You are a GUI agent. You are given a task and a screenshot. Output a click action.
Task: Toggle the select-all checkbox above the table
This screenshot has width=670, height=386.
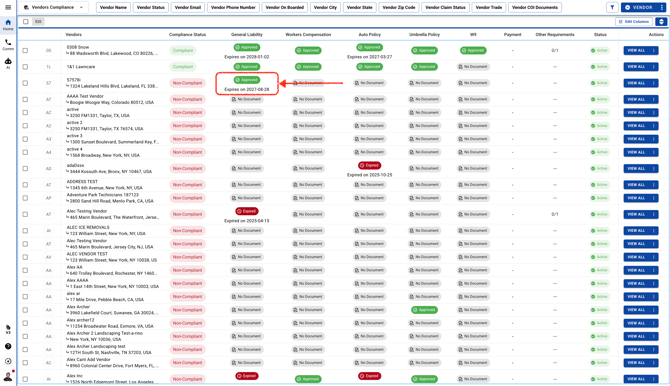click(26, 21)
